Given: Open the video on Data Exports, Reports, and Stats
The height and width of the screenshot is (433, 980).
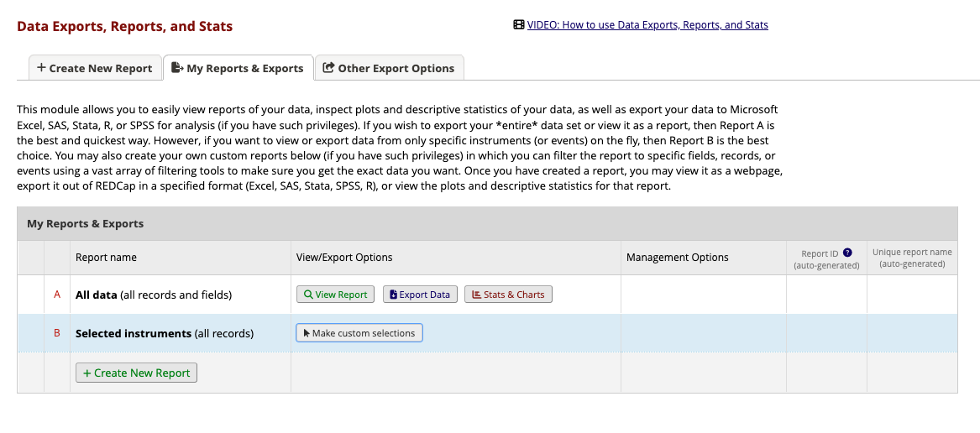Looking at the screenshot, I should pyautogui.click(x=647, y=25).
